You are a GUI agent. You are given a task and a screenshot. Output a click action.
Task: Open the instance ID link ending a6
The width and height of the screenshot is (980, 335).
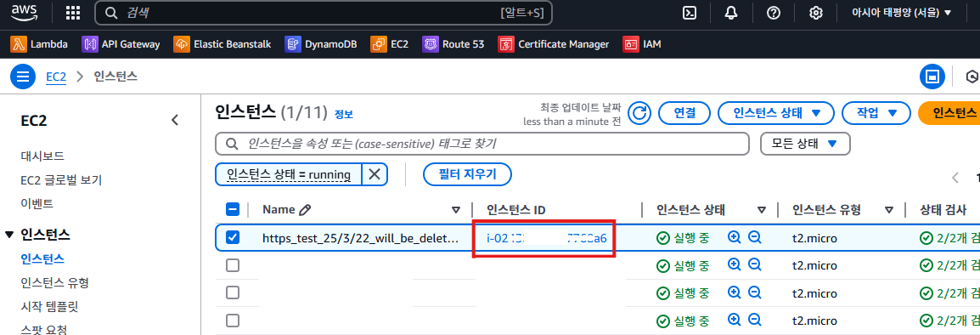click(x=546, y=238)
